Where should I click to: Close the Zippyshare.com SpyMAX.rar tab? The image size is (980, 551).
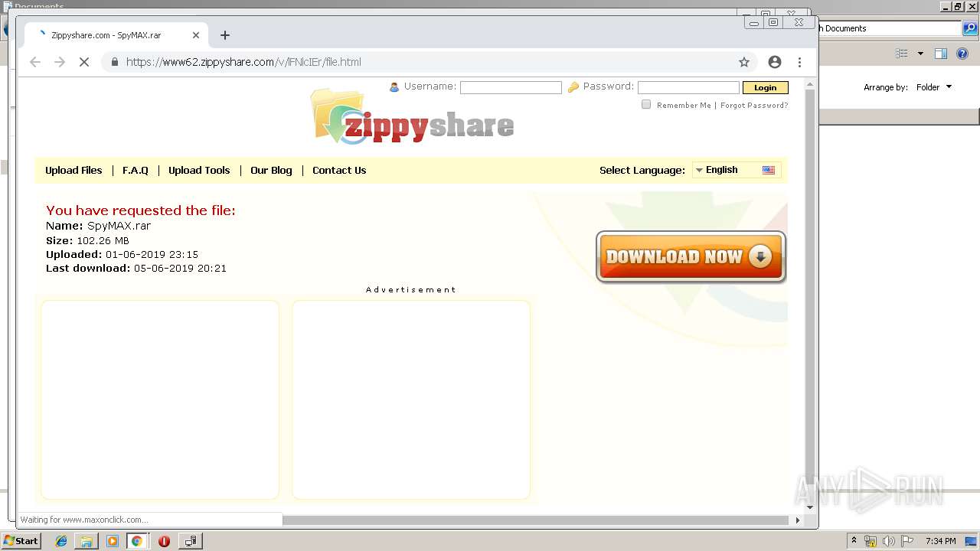[x=196, y=35]
